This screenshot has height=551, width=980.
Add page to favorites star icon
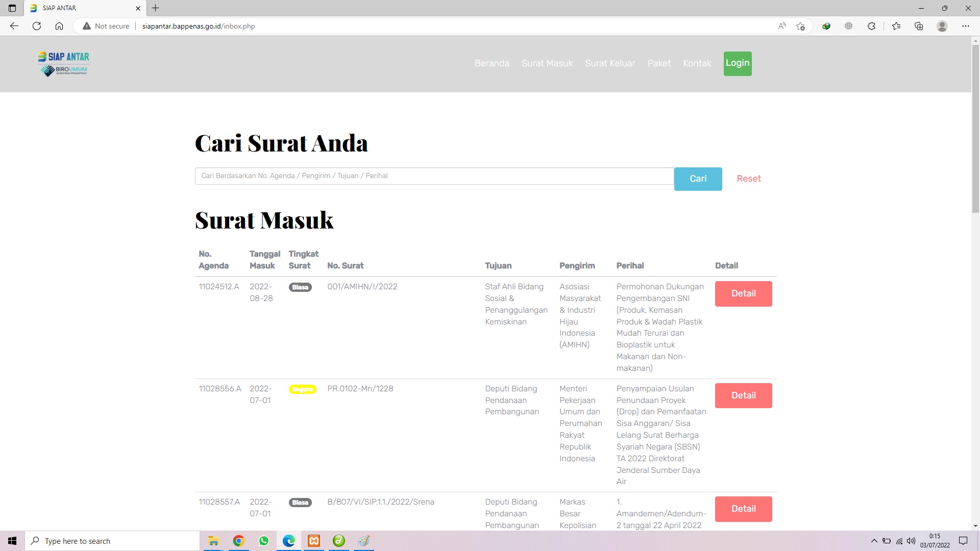coord(800,26)
